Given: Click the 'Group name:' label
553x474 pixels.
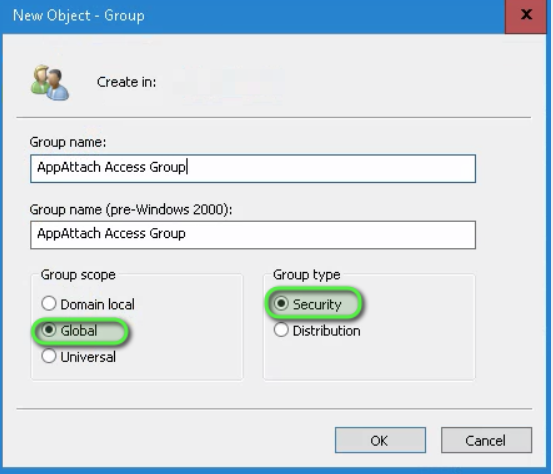Looking at the screenshot, I should [68, 142].
